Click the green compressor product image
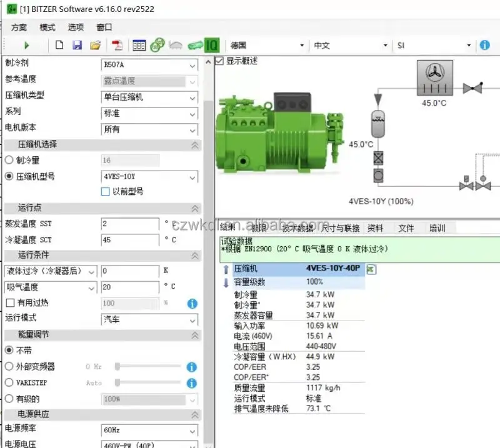 (281, 133)
